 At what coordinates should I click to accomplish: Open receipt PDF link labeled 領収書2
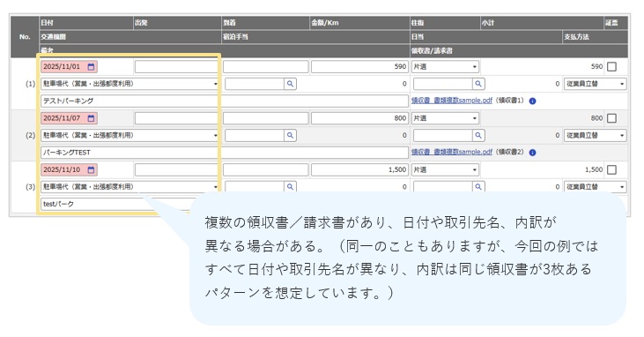click(x=451, y=153)
